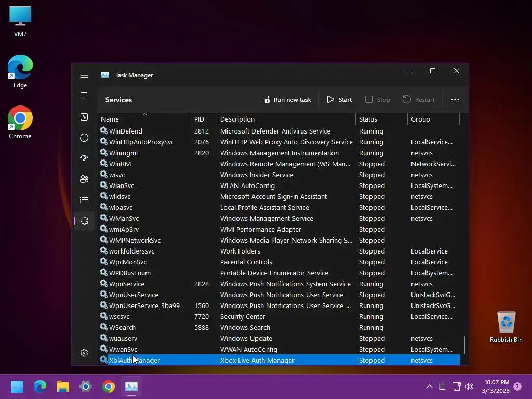Open Task Manager settings gear

(84, 353)
